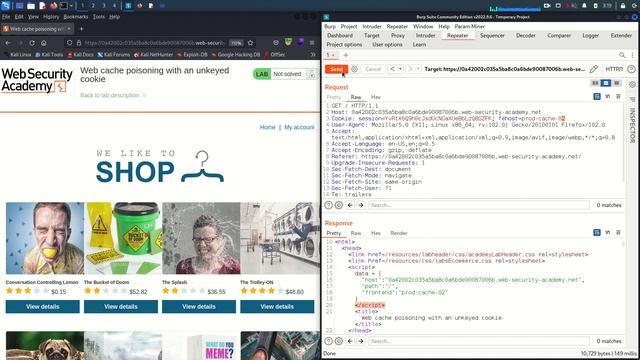Open Firefox application hamburger menu

coord(312,43)
